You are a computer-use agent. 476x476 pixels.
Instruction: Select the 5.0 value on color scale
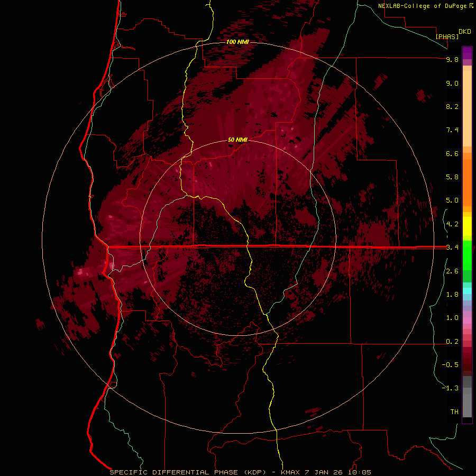[x=452, y=200]
